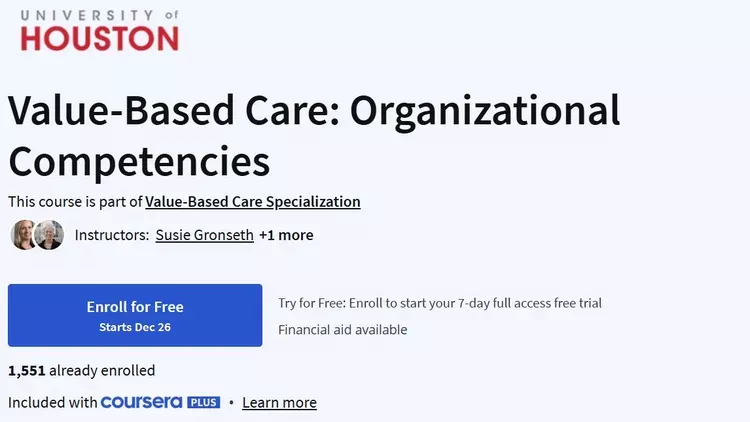Click the bullet separator before Learn more
750x422 pixels.
point(231,403)
